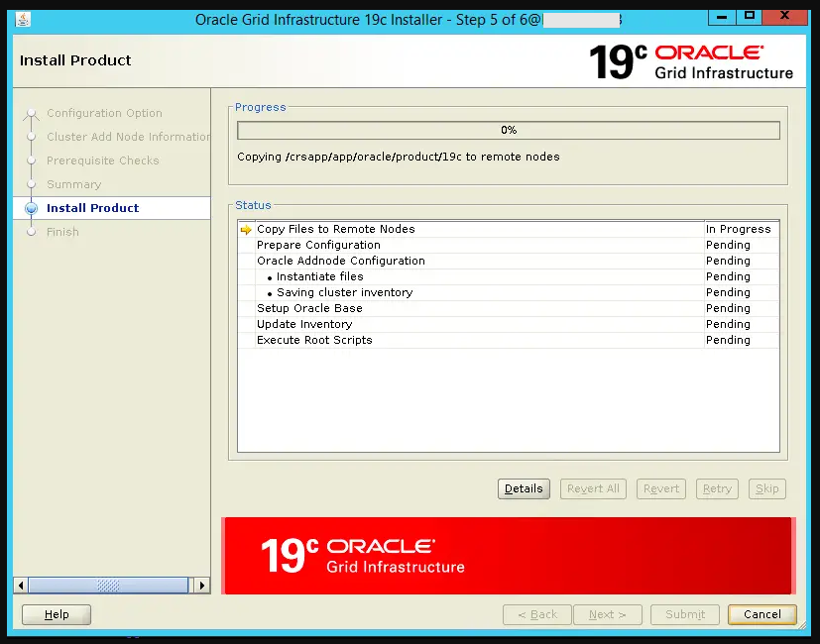Click the Submit button
The image size is (820, 644).
tap(685, 614)
